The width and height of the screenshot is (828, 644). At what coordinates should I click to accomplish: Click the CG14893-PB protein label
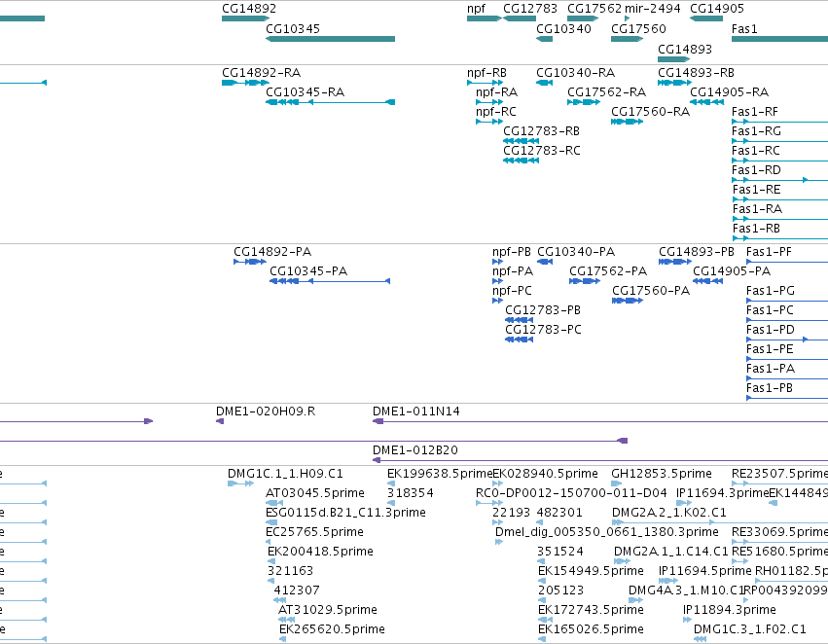point(697,252)
